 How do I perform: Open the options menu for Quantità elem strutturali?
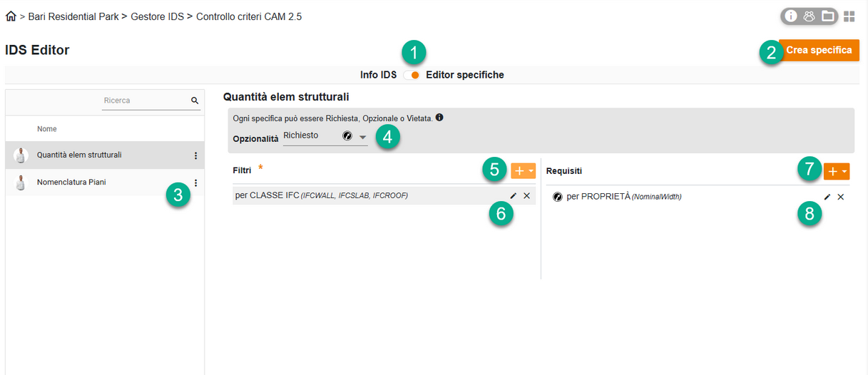click(x=195, y=155)
